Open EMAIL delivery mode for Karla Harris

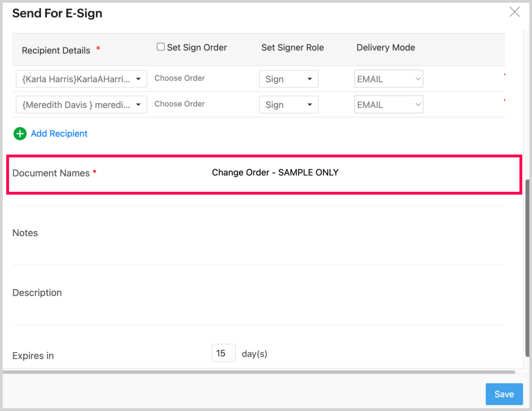[x=388, y=79]
